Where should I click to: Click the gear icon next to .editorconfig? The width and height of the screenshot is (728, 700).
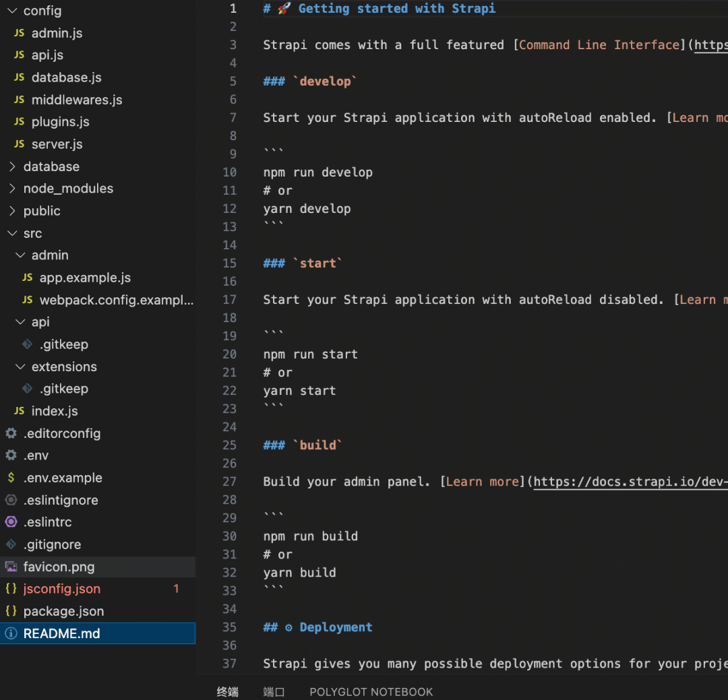pyautogui.click(x=11, y=433)
